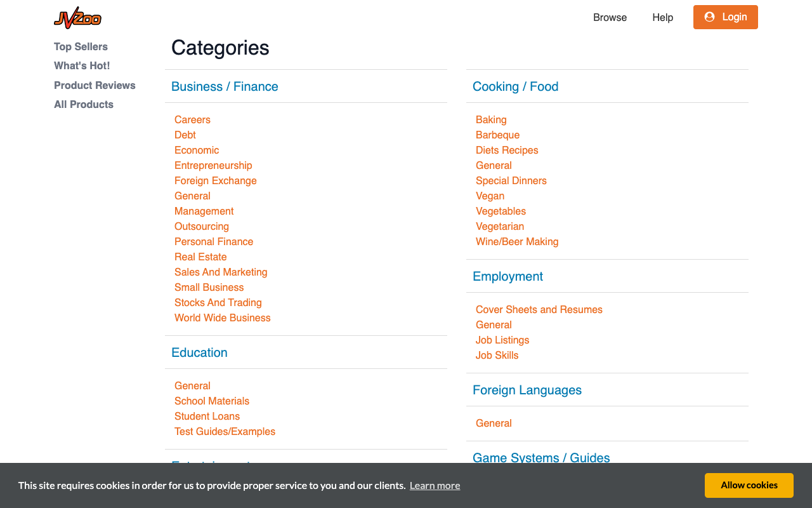Viewport: 812px width, 508px height.
Task: Open the Browse menu
Action: tap(610, 17)
